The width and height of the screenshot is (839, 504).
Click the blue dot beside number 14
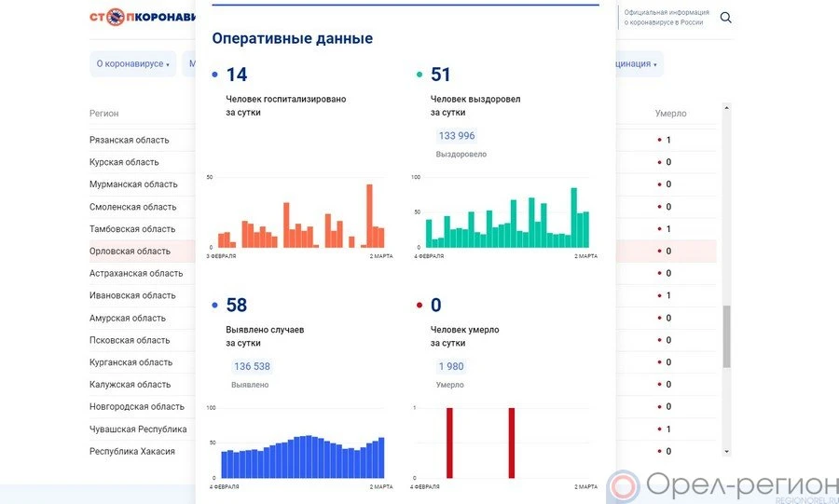(x=215, y=75)
